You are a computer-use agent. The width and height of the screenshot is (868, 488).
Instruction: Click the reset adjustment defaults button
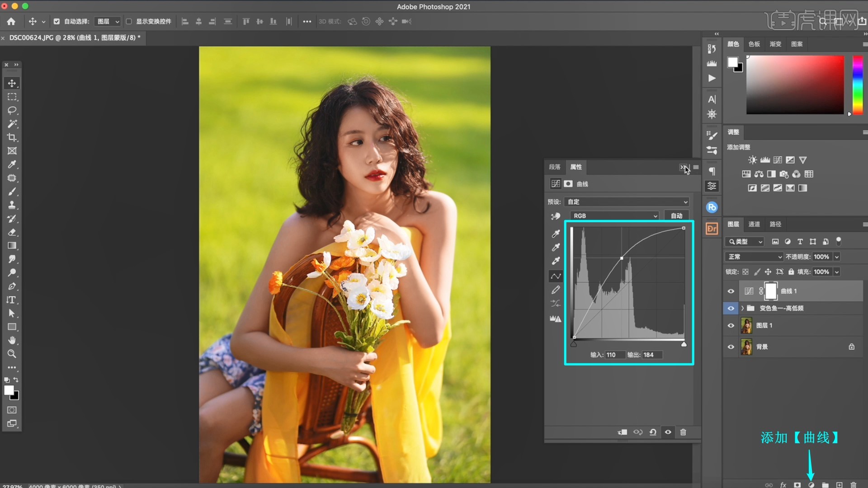pyautogui.click(x=653, y=432)
